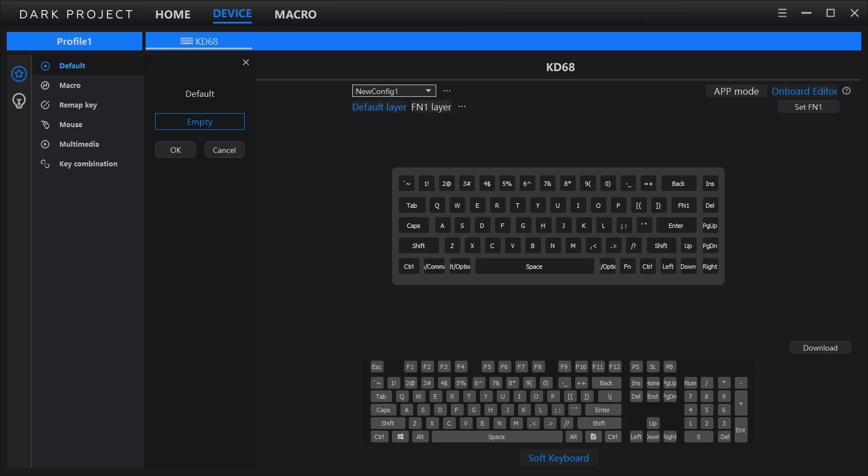Viewport: 868px width, 476px height.
Task: Click Space on the soft keyboard
Action: click(497, 437)
